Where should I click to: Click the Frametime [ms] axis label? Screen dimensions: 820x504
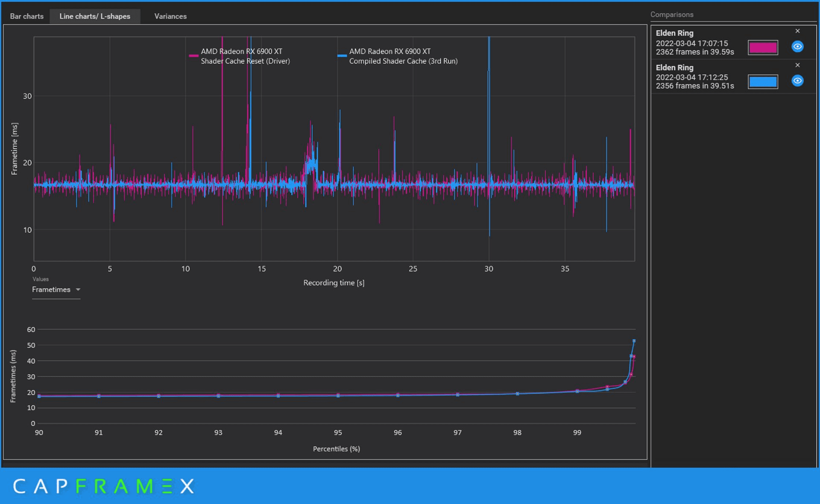[x=15, y=149]
